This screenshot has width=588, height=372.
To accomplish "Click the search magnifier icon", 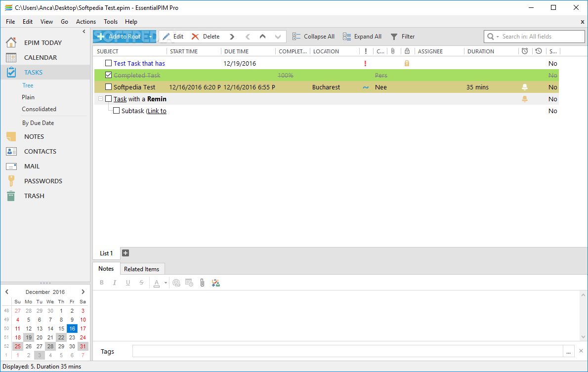I will [491, 37].
